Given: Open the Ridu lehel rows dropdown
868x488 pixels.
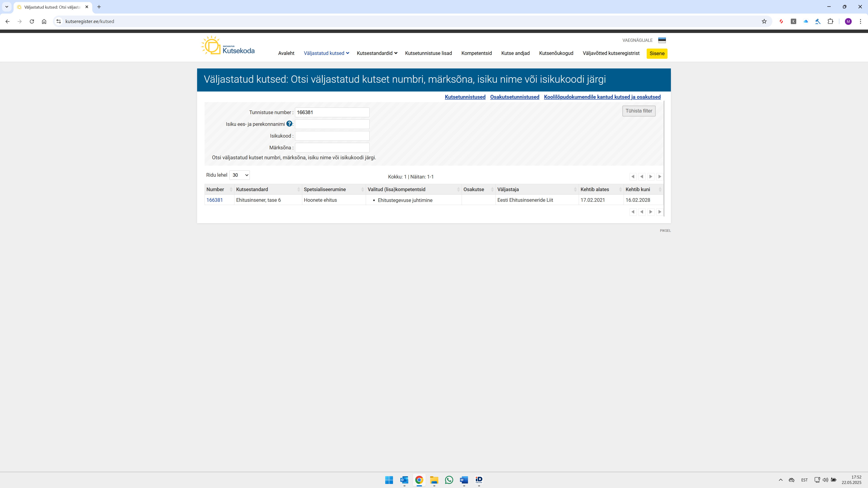Looking at the screenshot, I should tap(240, 175).
